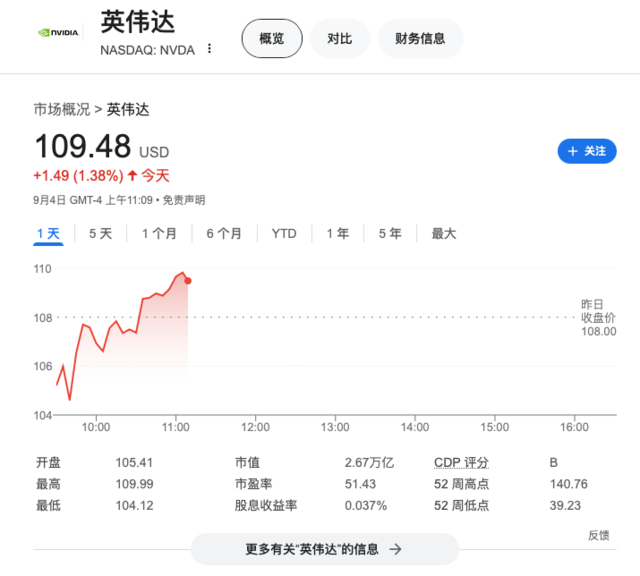Show the 1 个月 chart range
The height and width of the screenshot is (576, 640).
click(x=159, y=234)
